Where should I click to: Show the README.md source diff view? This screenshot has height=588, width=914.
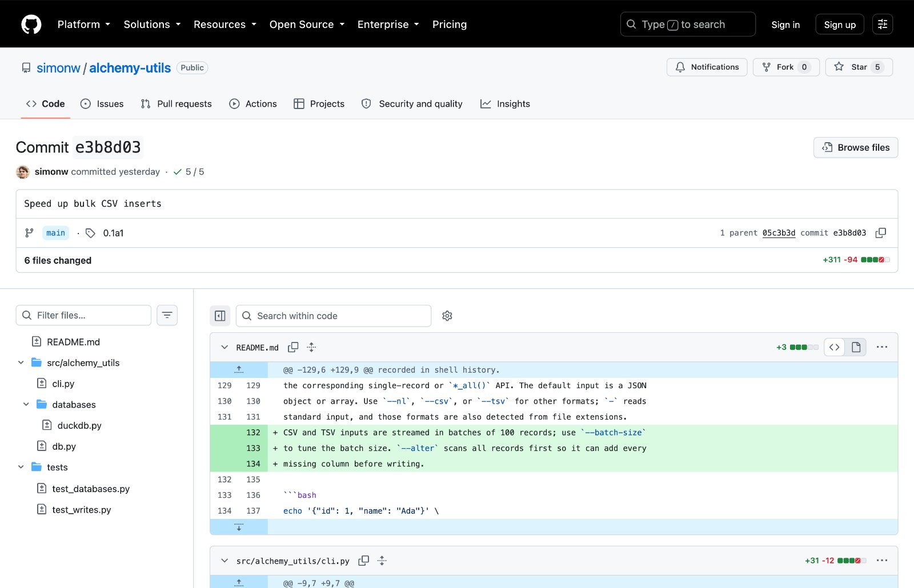pos(835,347)
